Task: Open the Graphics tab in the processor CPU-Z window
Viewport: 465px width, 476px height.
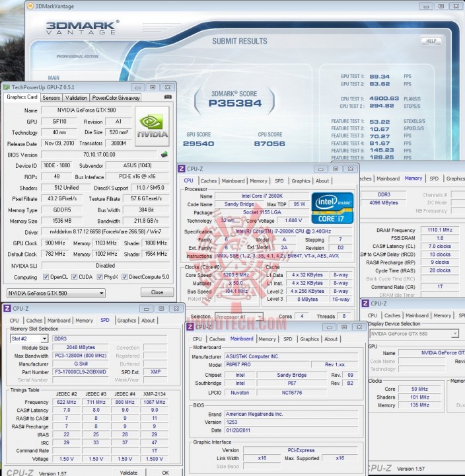Action: (301, 181)
